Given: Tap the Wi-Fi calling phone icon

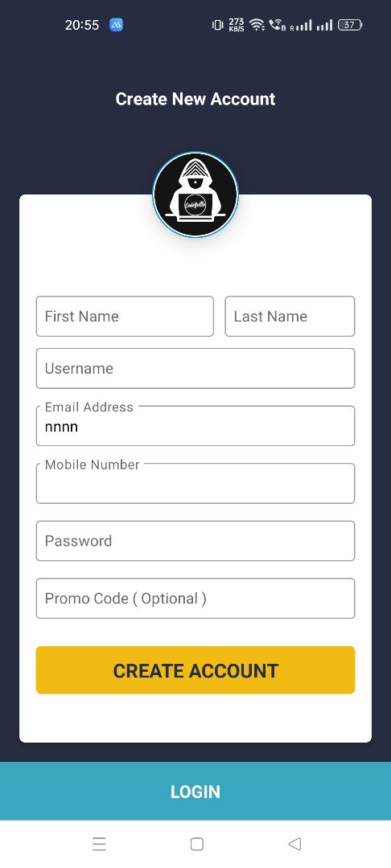Looking at the screenshot, I should pos(277,25).
